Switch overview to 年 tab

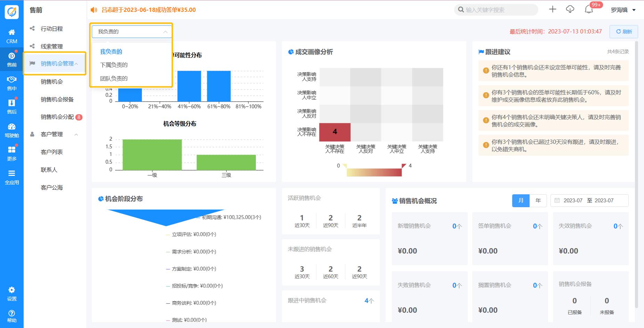pyautogui.click(x=538, y=201)
